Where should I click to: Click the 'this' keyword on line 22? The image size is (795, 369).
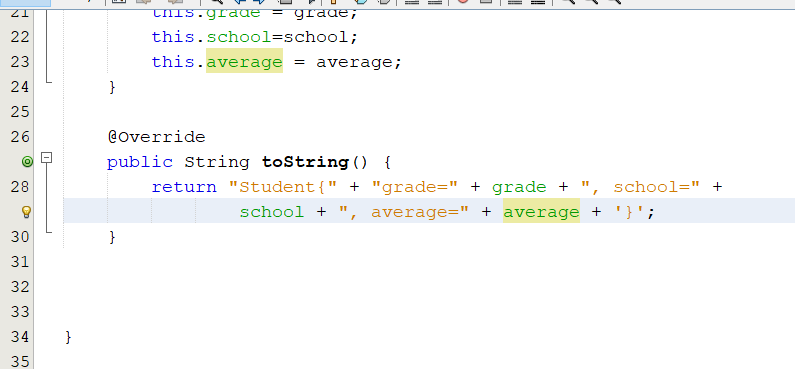coord(173,37)
